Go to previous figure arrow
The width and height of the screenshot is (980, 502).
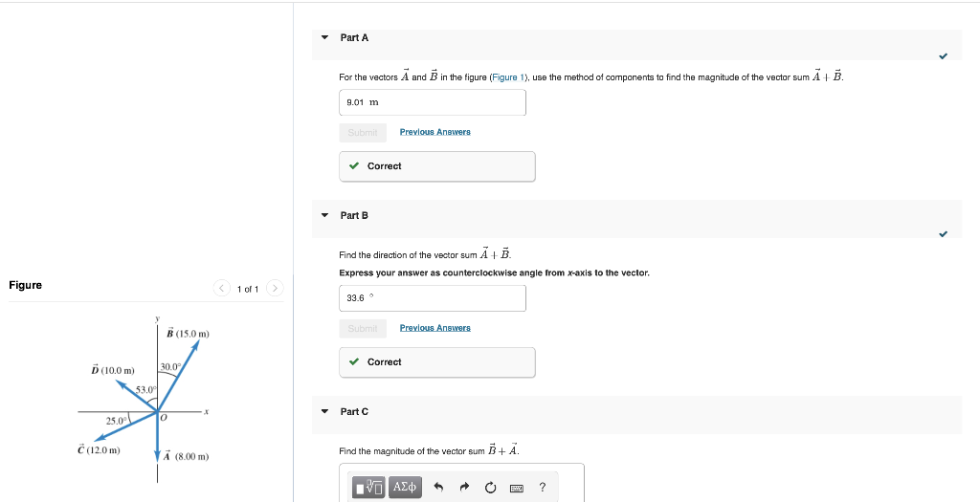[222, 288]
